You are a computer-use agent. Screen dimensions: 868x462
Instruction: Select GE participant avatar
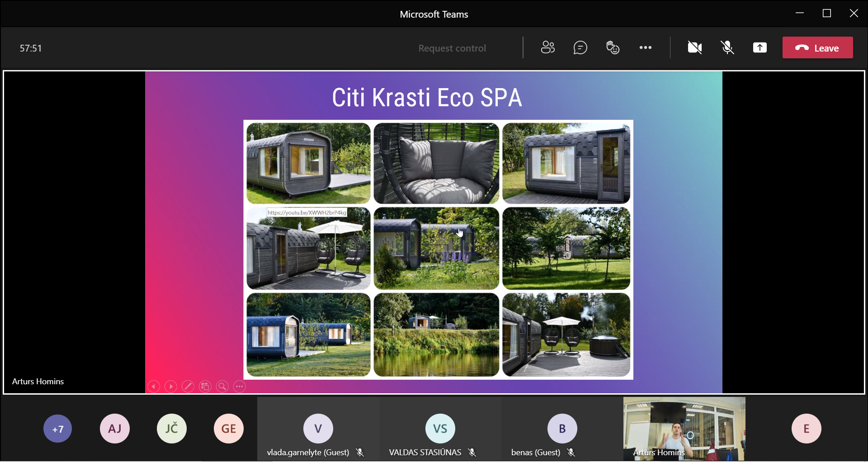[229, 429]
